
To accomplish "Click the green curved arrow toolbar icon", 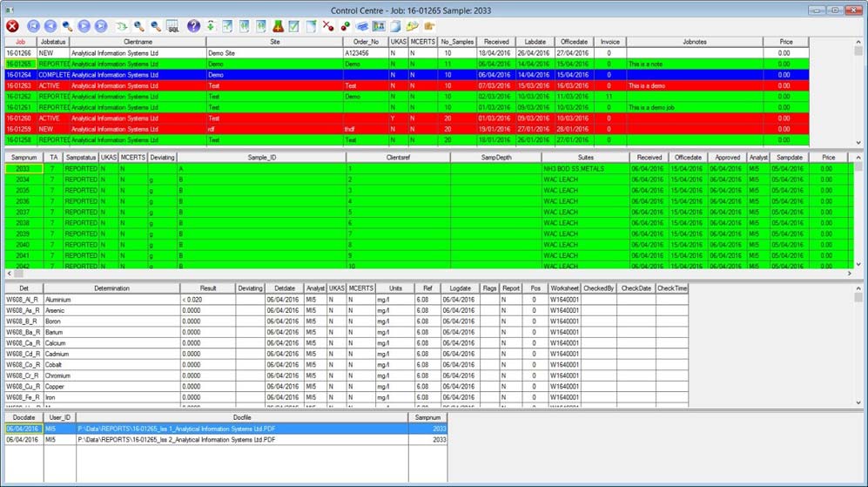I will (x=121, y=26).
